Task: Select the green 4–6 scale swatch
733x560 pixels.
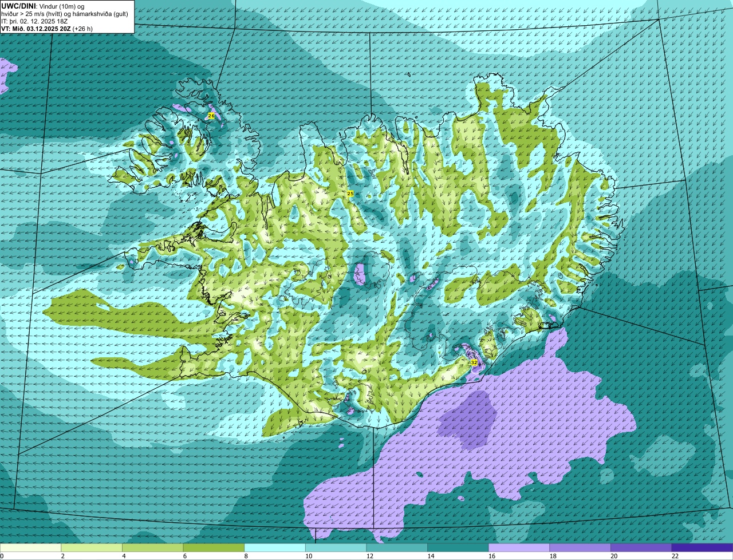Action: tap(152, 547)
